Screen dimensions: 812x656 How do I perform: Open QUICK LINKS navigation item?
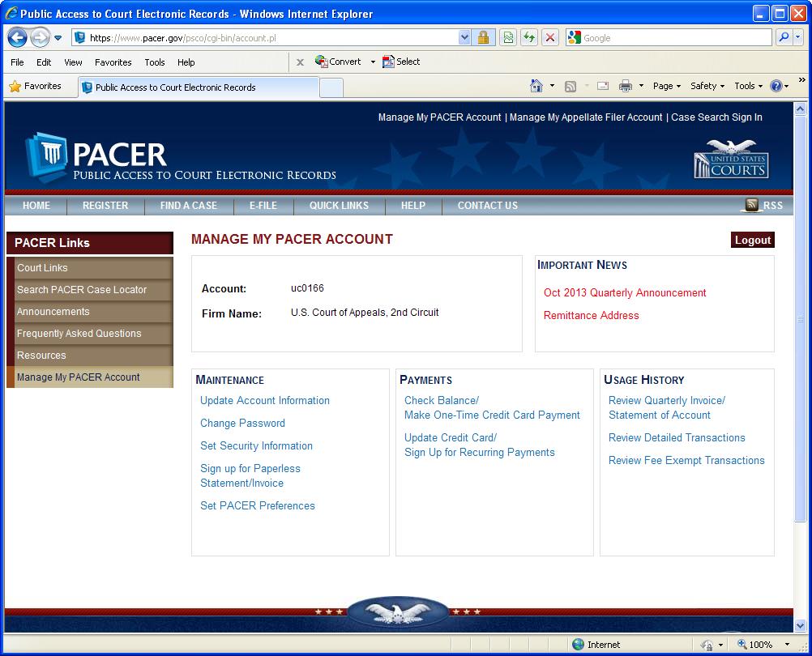pyautogui.click(x=340, y=206)
